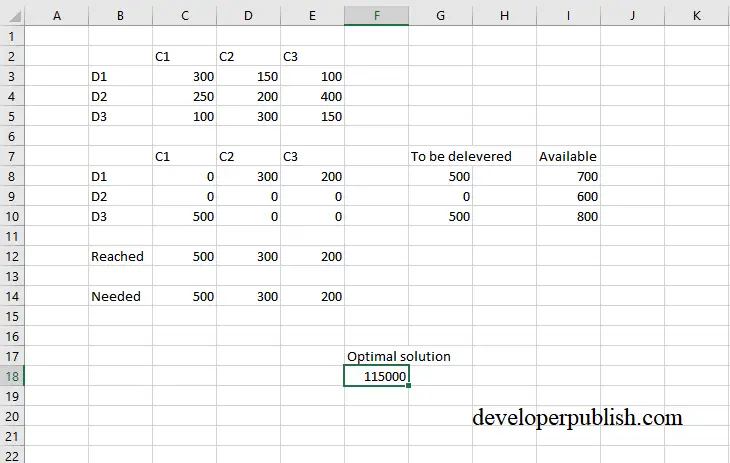Screen dimensions: 730x463
Task: Click the 'C3' label in row 2
Action: (290, 56)
